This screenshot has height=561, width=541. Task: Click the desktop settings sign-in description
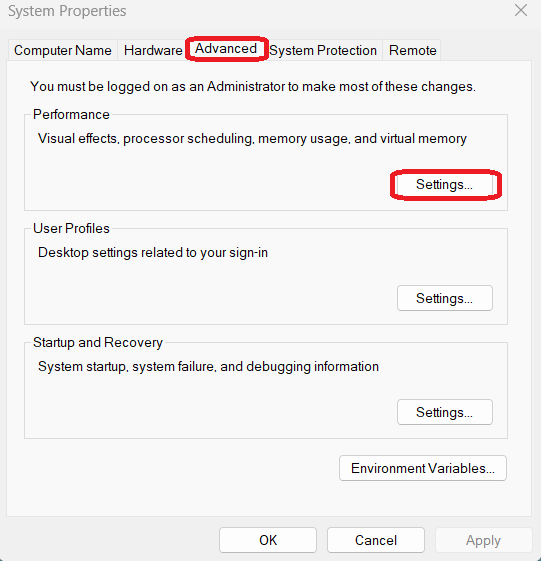(153, 253)
